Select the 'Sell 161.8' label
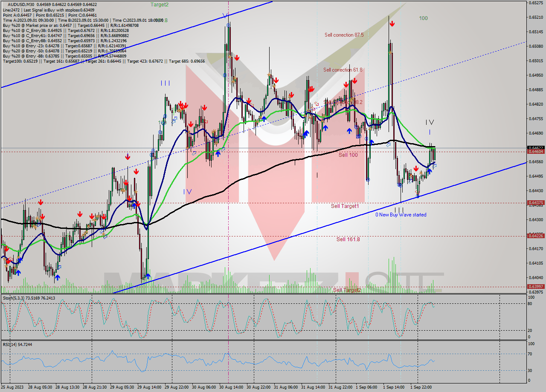 click(348, 239)
